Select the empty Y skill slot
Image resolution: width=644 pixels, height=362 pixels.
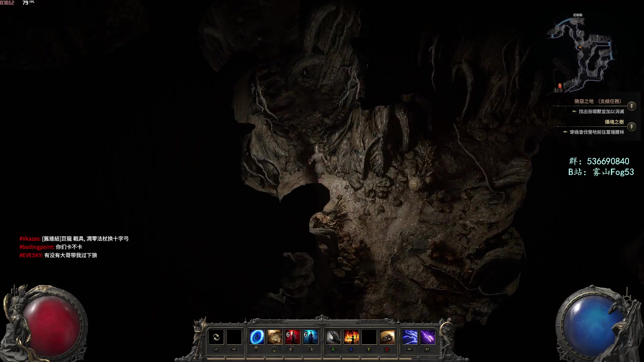tap(369, 337)
